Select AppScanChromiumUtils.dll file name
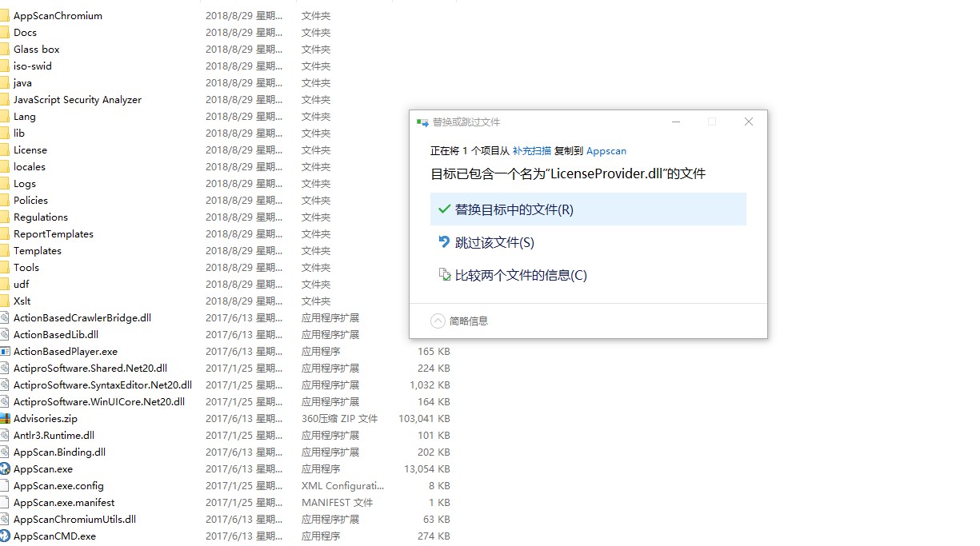 click(74, 519)
